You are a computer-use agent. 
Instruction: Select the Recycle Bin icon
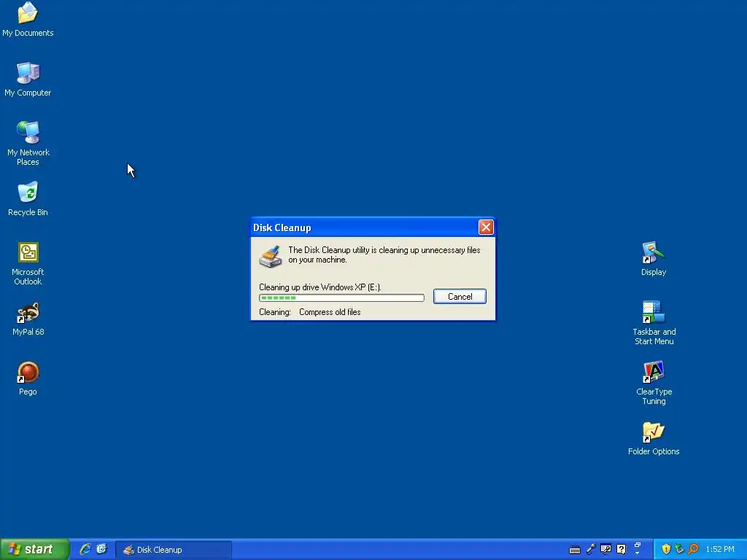pyautogui.click(x=28, y=198)
